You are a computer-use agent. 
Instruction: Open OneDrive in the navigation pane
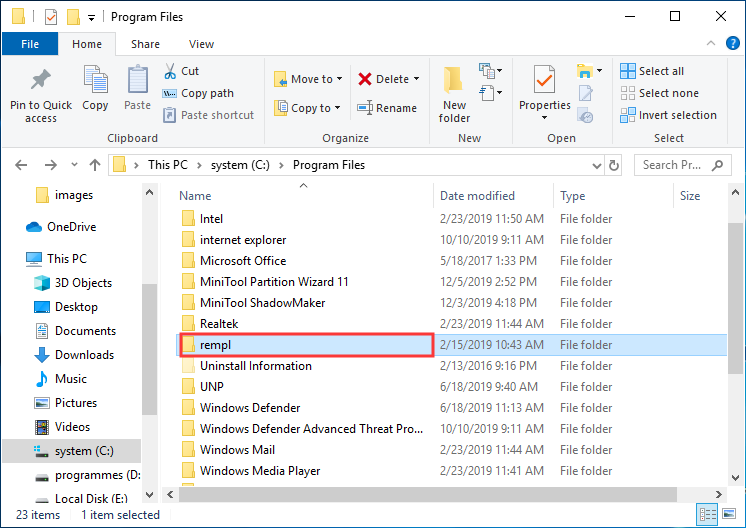tap(61, 227)
